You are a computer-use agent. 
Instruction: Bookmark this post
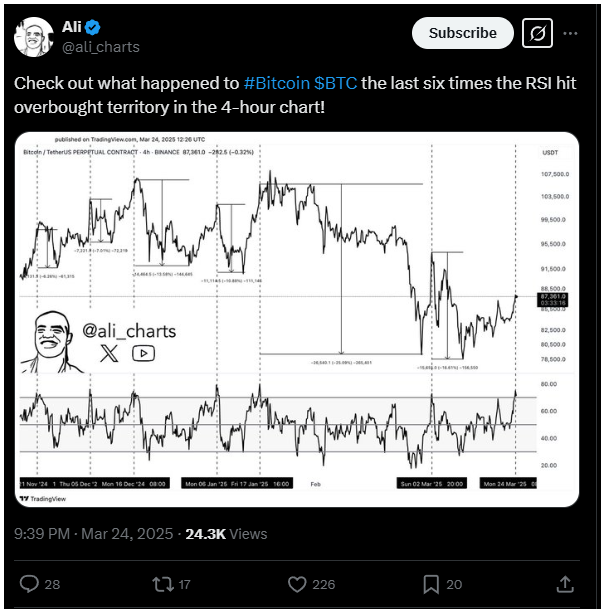click(431, 583)
